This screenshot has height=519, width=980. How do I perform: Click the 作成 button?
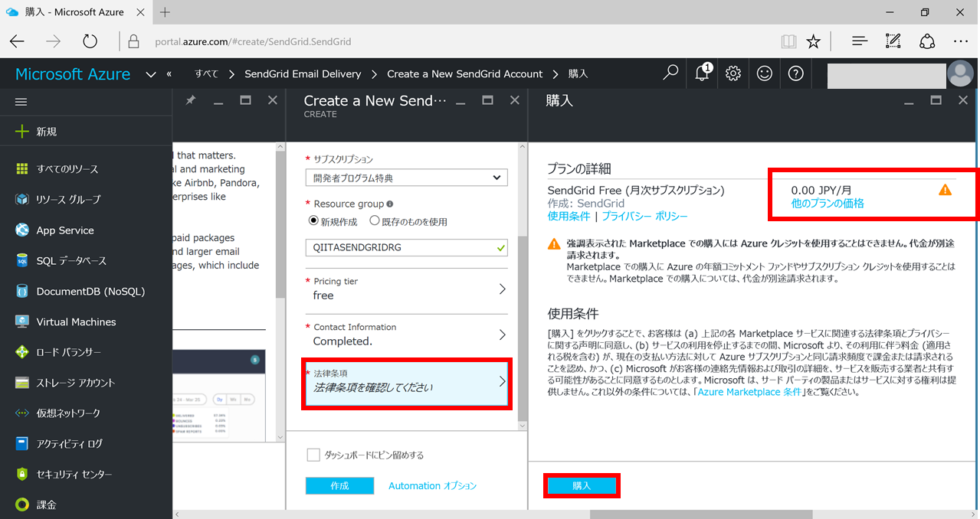point(339,486)
